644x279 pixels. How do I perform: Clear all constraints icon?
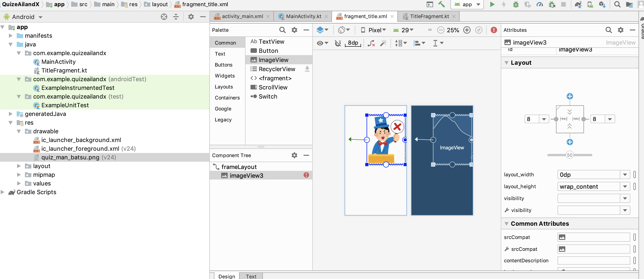point(371,43)
